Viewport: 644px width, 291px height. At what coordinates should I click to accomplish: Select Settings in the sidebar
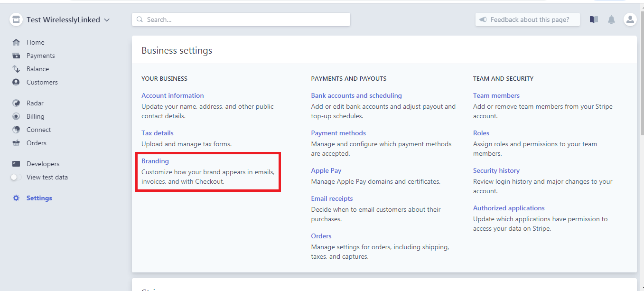[39, 198]
